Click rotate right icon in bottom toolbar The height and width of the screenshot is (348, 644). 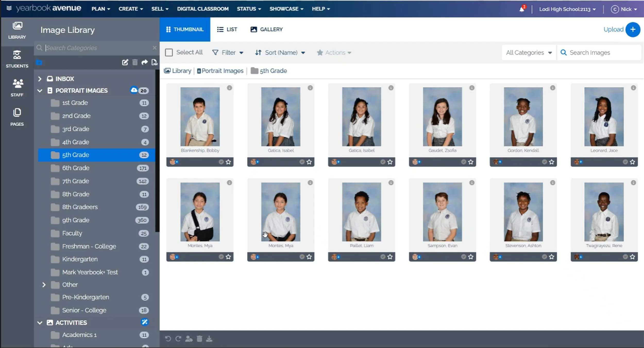178,339
